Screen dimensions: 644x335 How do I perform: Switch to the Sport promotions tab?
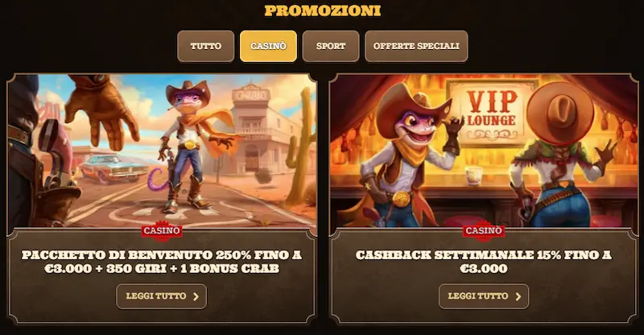(x=331, y=46)
